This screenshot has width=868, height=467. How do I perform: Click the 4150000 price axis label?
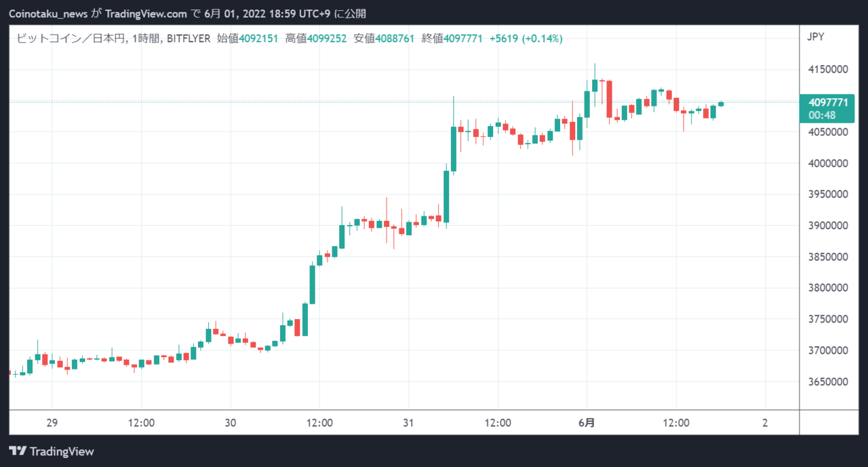(827, 70)
